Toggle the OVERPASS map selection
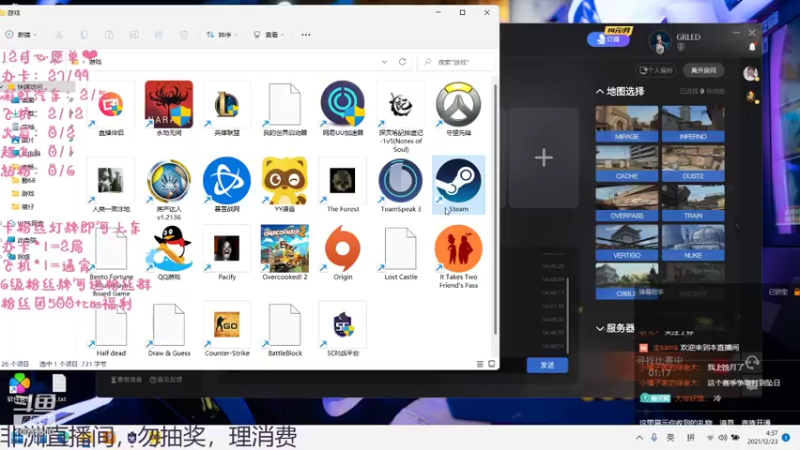This screenshot has height=450, width=800. pos(627,203)
